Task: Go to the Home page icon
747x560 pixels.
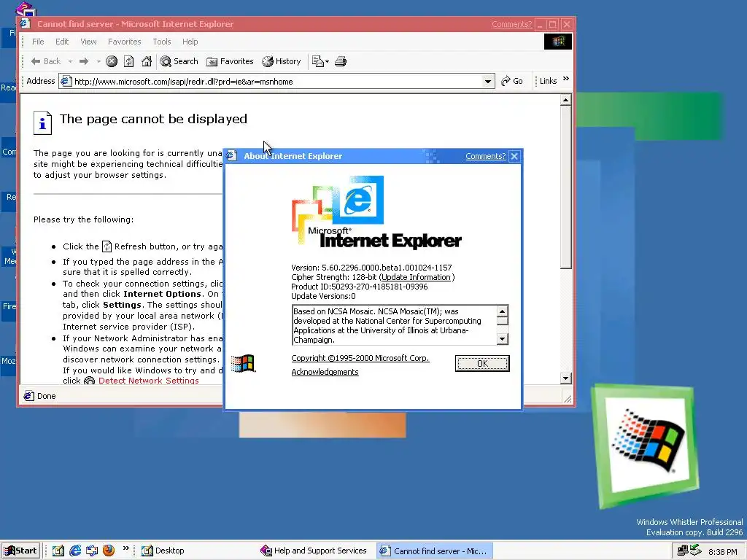Action: (147, 61)
